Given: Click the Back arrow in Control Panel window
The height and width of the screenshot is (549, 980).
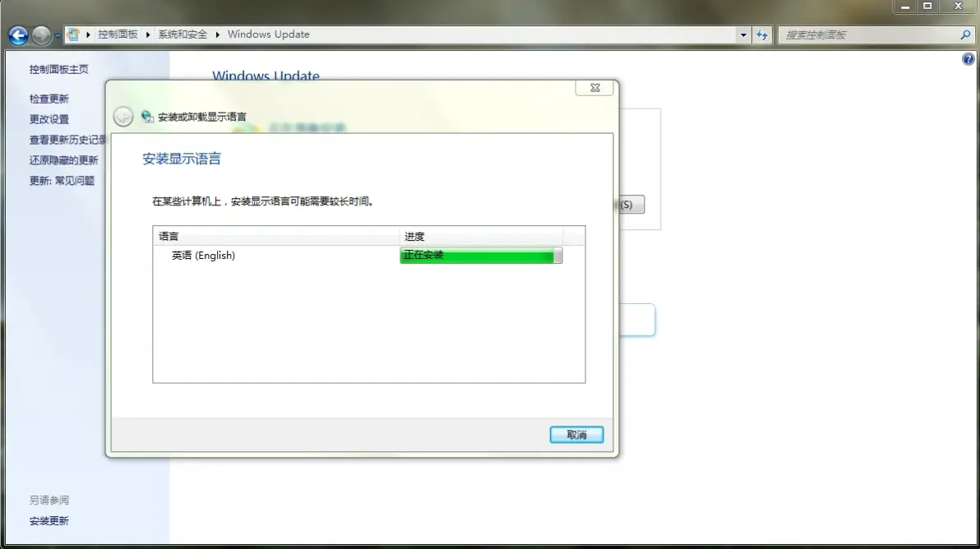Looking at the screenshot, I should click(18, 35).
